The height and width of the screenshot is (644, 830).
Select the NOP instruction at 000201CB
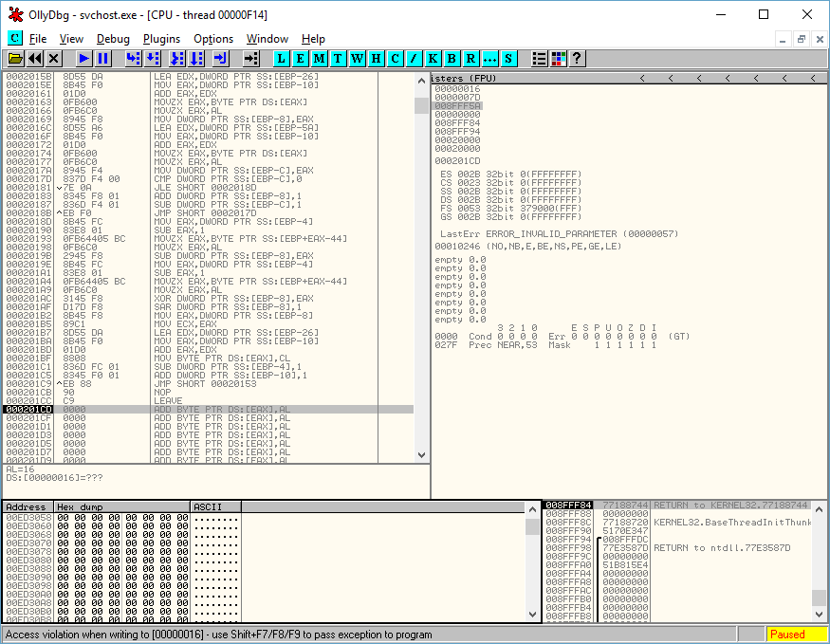209,393
